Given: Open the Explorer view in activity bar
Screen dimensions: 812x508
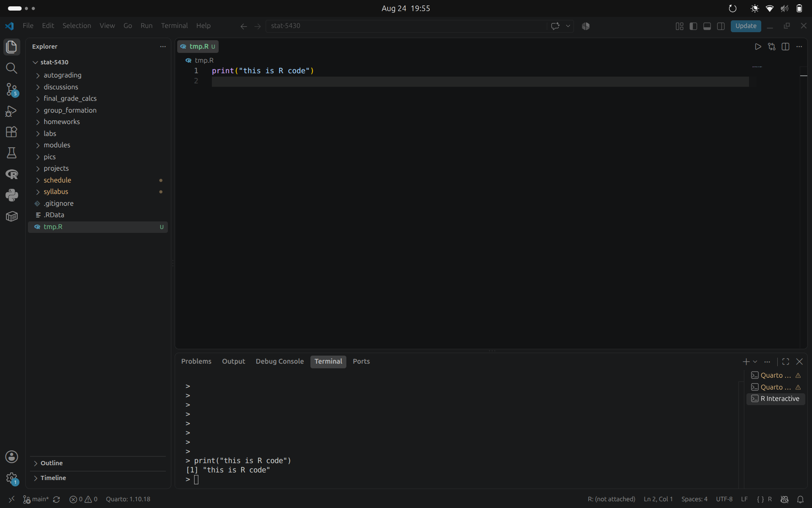Looking at the screenshot, I should point(11,47).
